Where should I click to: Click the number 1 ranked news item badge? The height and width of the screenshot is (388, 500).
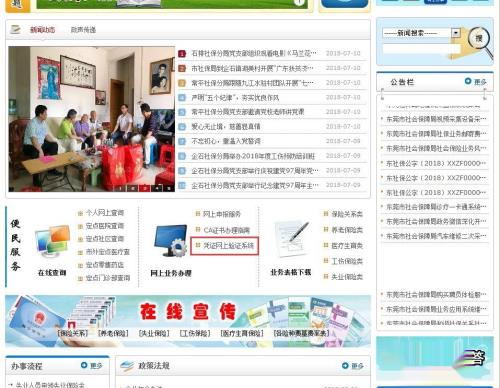pyautogui.click(x=182, y=53)
